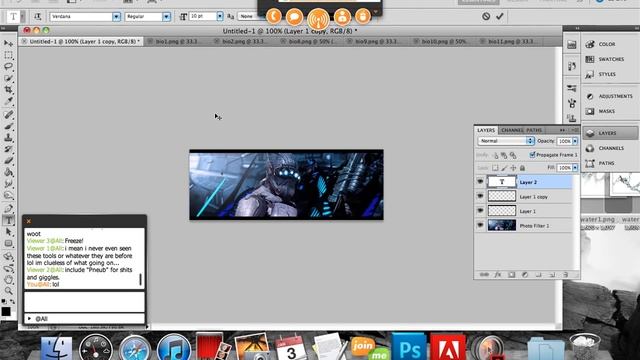Select the Path Selection tool

[x=9, y=232]
